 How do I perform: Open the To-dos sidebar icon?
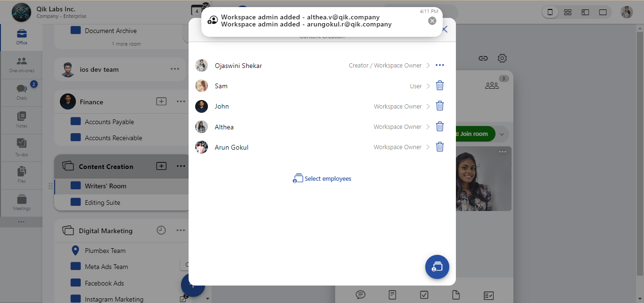click(x=21, y=147)
